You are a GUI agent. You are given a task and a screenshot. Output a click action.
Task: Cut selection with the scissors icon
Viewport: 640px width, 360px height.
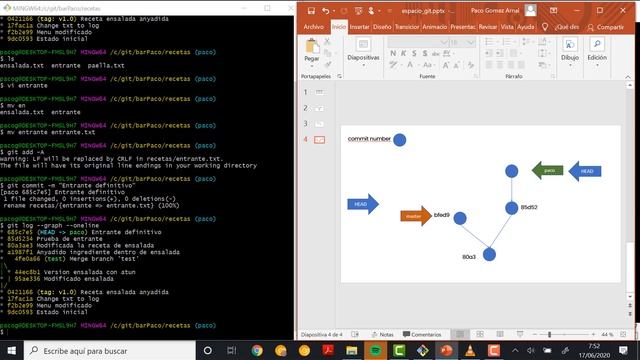[x=327, y=41]
